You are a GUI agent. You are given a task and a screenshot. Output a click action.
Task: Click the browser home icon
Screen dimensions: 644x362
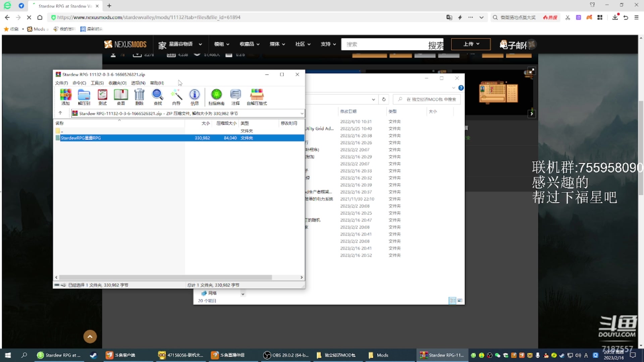(40, 17)
